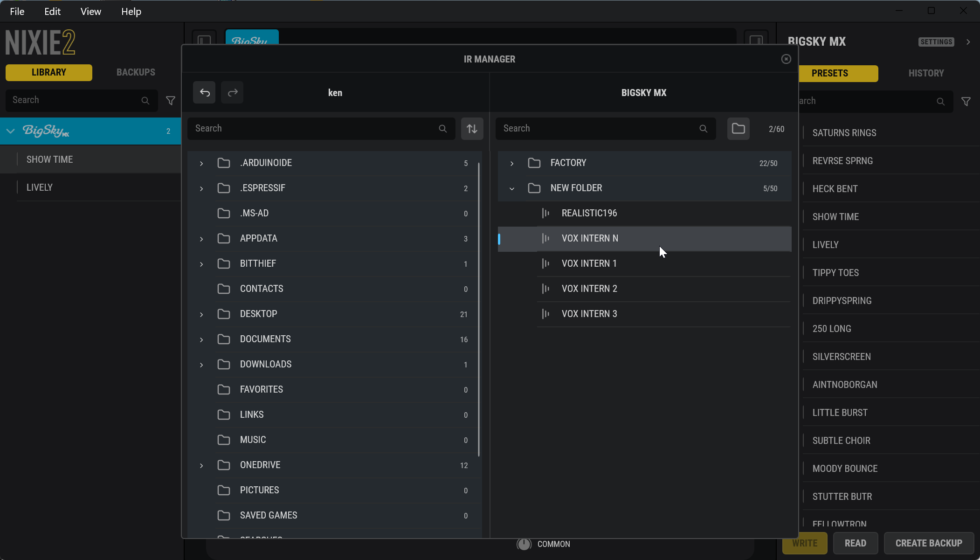Click the MUSIC folder icon
The height and width of the screenshot is (560, 980).
[224, 440]
